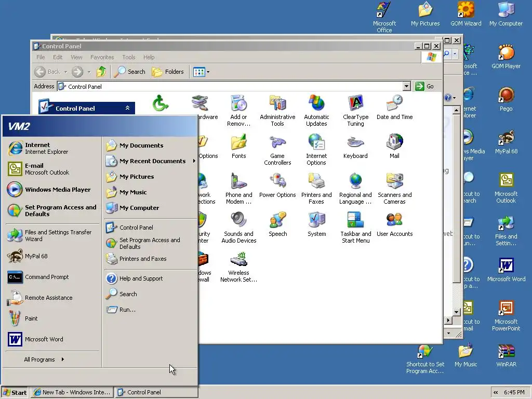Viewport: 532px width, 399px height.
Task: Select the MyPal 68 desktop icon
Action: point(506,142)
